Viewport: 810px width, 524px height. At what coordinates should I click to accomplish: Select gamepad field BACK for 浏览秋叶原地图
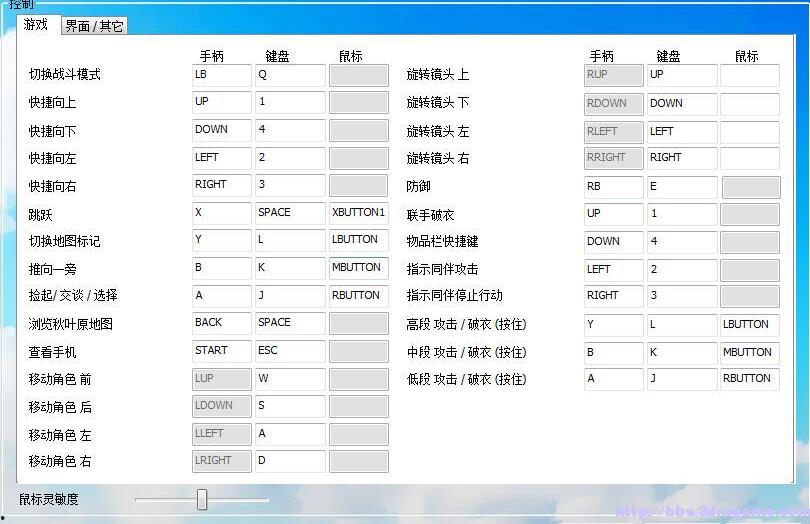pos(222,323)
